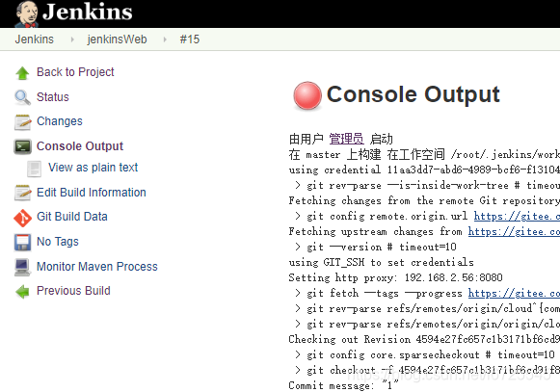Screen dimensions: 560x392
Task: Click the Jenkins butler logo icon
Action: click(x=26, y=13)
